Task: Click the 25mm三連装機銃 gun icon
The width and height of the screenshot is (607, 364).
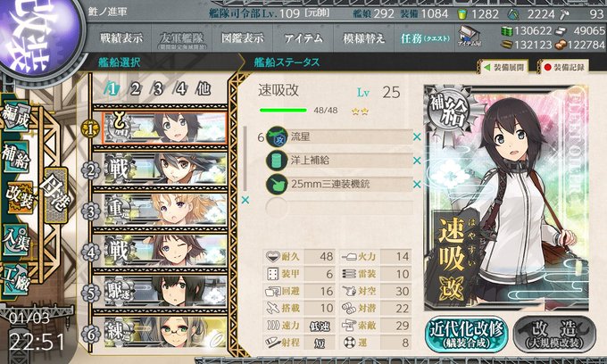Action: point(277,184)
